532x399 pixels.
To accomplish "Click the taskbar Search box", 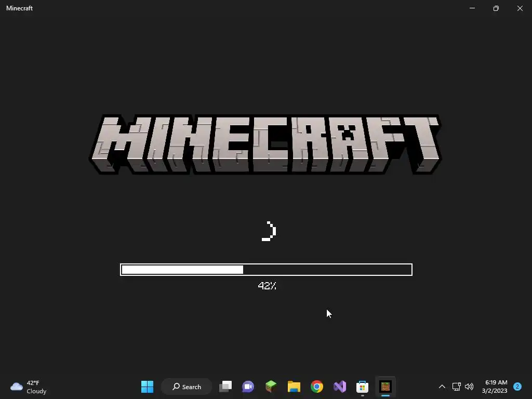I will tap(187, 387).
